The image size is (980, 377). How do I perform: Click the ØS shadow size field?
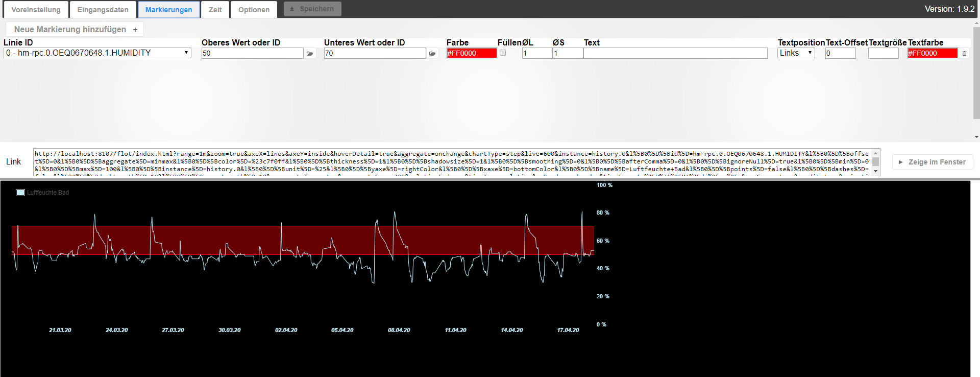pos(568,53)
